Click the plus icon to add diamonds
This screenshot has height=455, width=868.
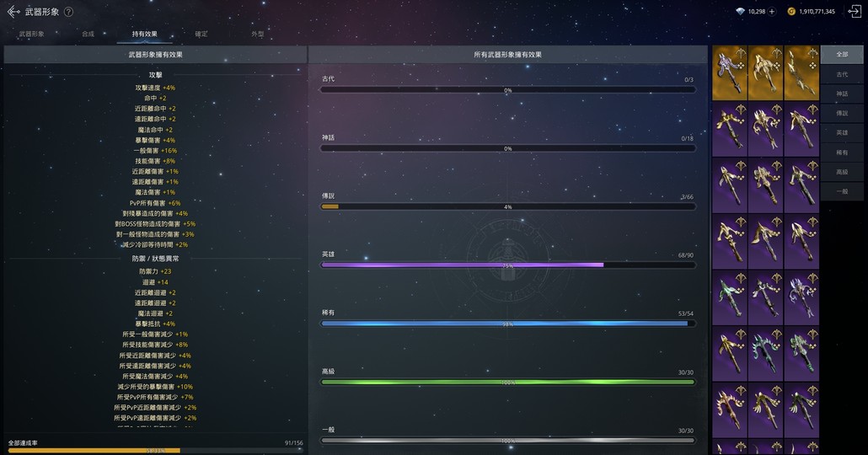(x=772, y=12)
